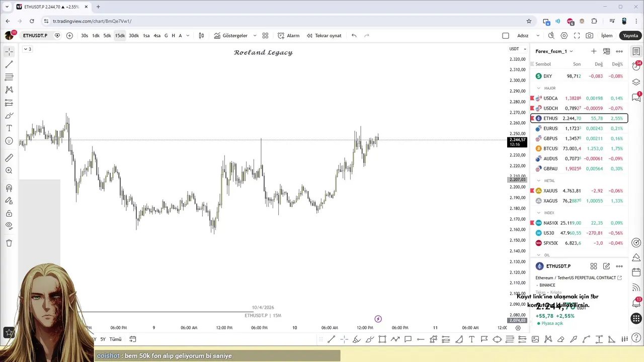This screenshot has width=644, height=362.
Task: Open a new browser tab
Action: [98, 7]
